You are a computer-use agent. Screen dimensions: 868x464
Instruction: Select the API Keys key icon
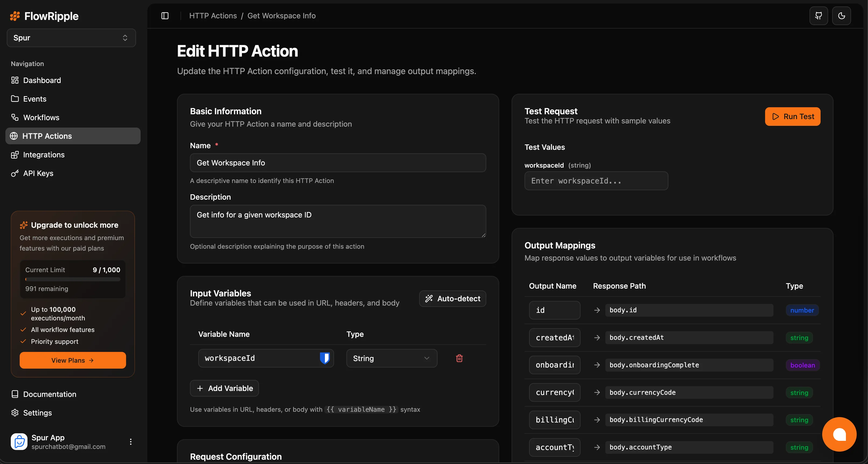[x=15, y=173]
